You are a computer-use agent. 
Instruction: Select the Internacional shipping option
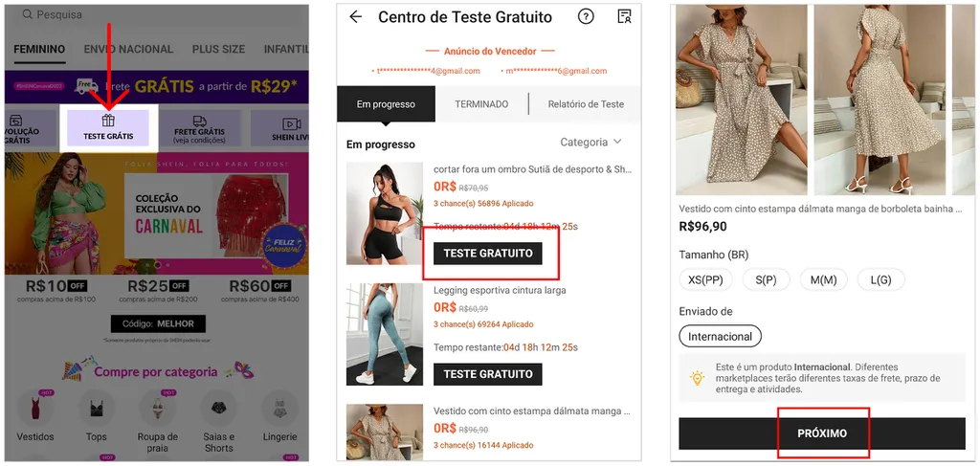click(x=720, y=337)
